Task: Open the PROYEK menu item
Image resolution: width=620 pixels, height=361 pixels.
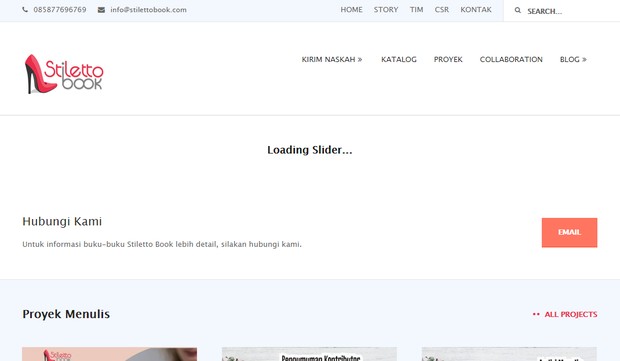Action: coord(448,59)
